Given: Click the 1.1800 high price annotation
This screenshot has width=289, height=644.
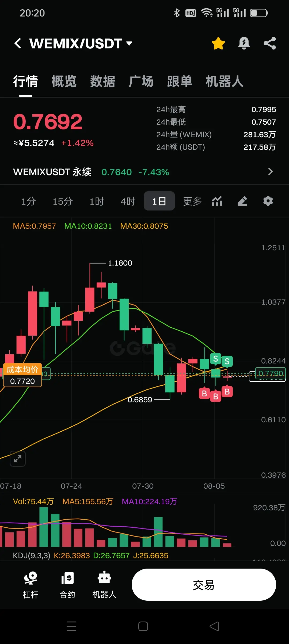Looking at the screenshot, I should coord(120,263).
